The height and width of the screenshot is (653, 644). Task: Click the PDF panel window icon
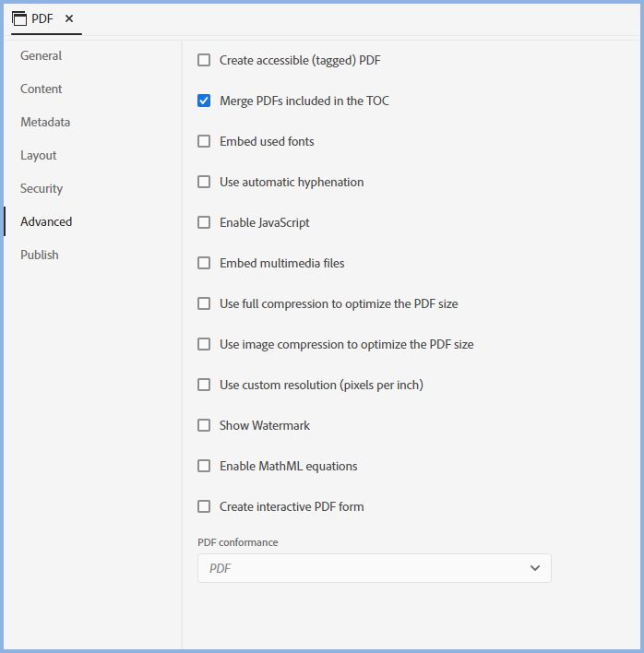tap(19, 18)
